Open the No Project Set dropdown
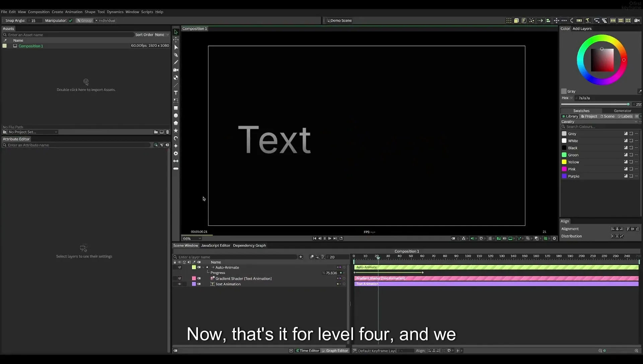The height and width of the screenshot is (364, 643). tap(33, 132)
